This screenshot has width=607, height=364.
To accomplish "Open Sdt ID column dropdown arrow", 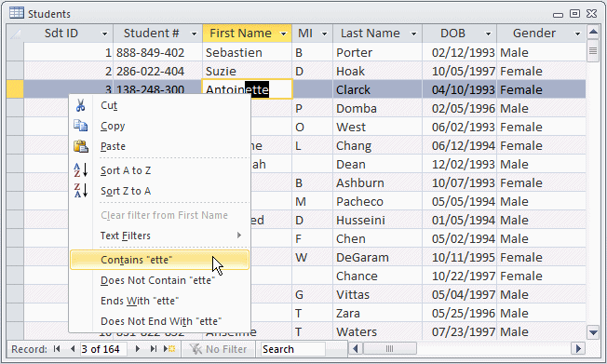I will coord(104,34).
